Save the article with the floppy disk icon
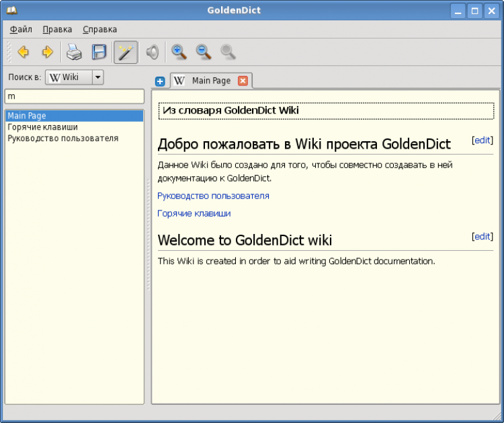The image size is (504, 423). click(x=99, y=52)
